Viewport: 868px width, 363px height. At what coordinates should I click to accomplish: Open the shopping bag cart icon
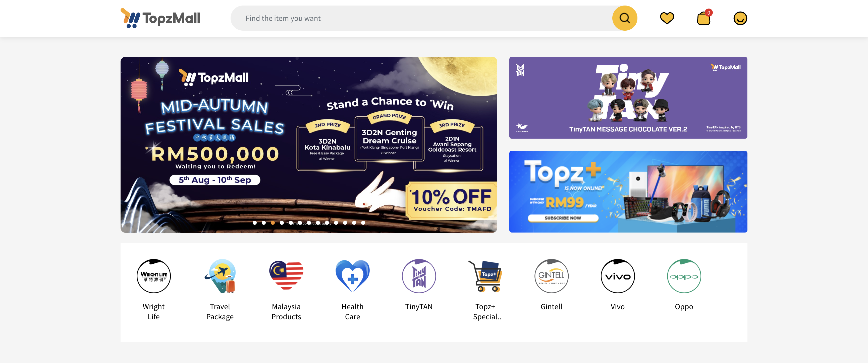[703, 18]
